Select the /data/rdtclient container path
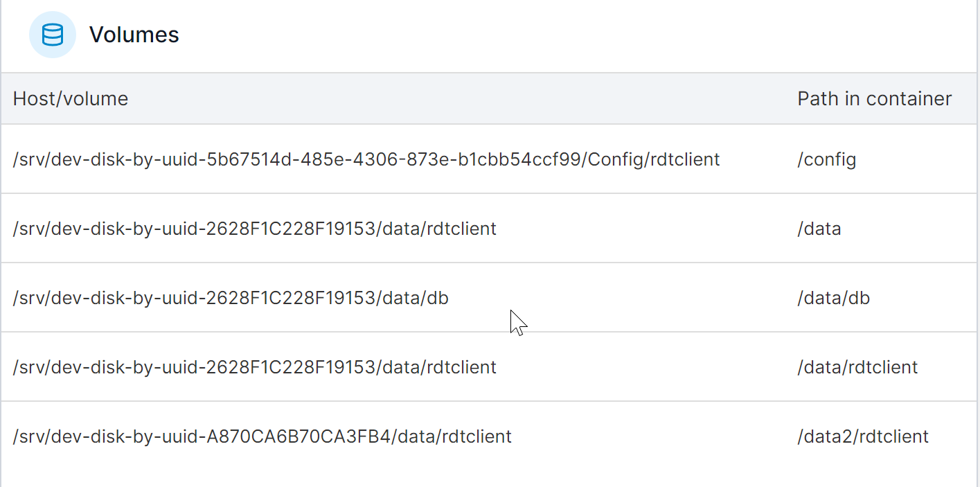Screen dimensions: 980x487 tap(857, 366)
